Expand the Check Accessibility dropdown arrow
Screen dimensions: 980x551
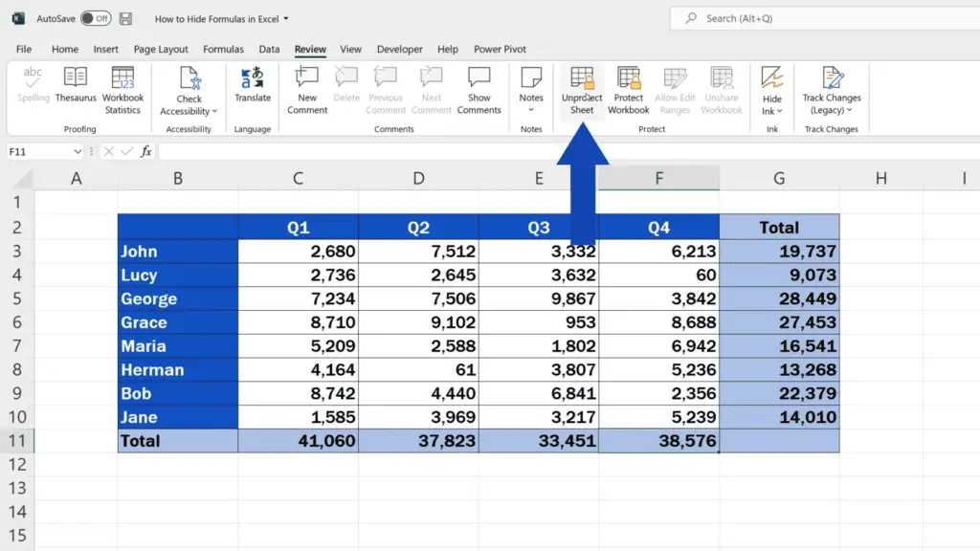[x=214, y=111]
